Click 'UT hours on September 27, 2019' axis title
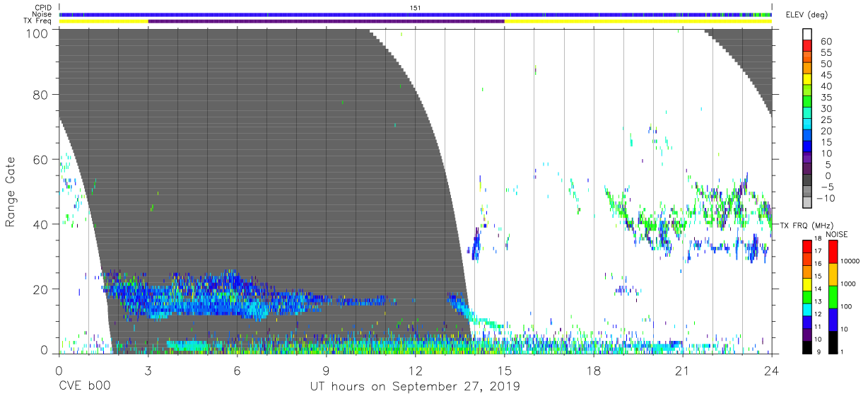Screen dimensions: 868x401 415,387
